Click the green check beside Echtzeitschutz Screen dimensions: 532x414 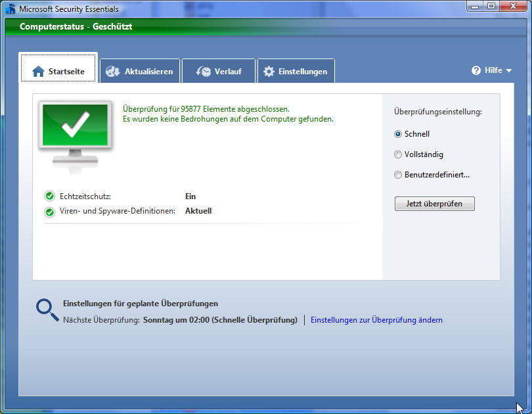pos(50,196)
